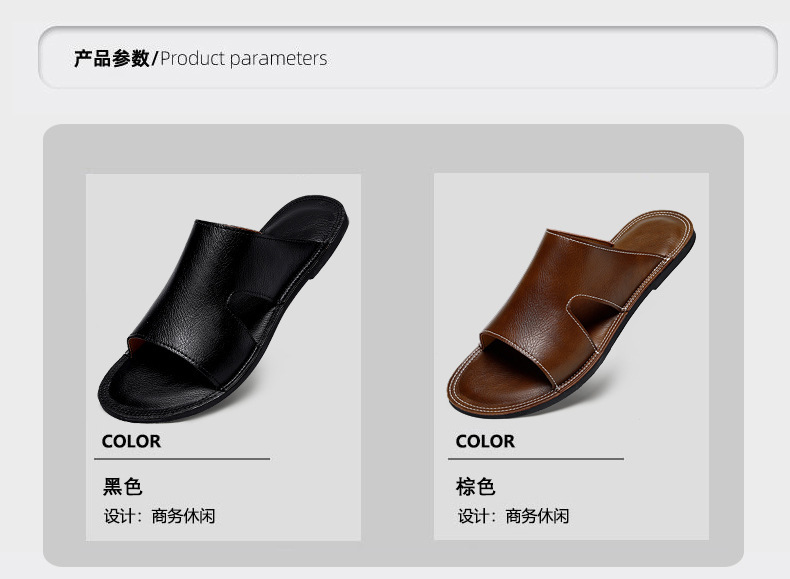The height and width of the screenshot is (579, 790).
Task: Click the black sandal's heel footbed
Action: click(x=302, y=219)
